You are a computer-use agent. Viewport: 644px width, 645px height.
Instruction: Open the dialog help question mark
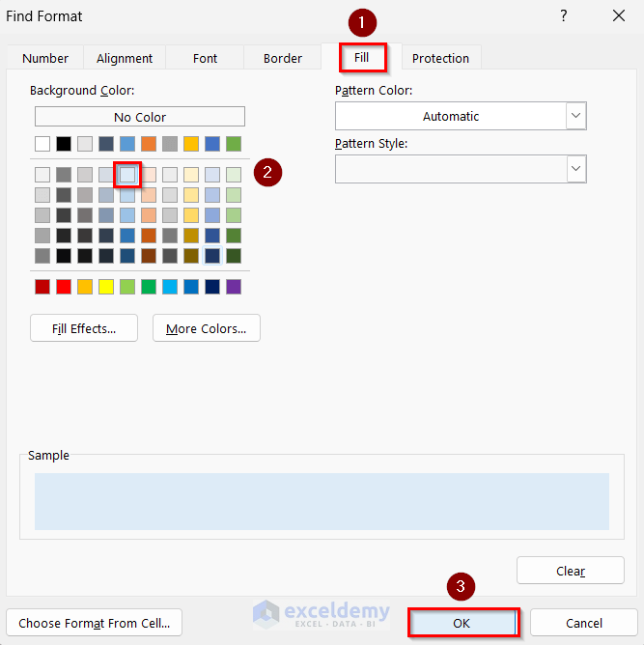(564, 16)
